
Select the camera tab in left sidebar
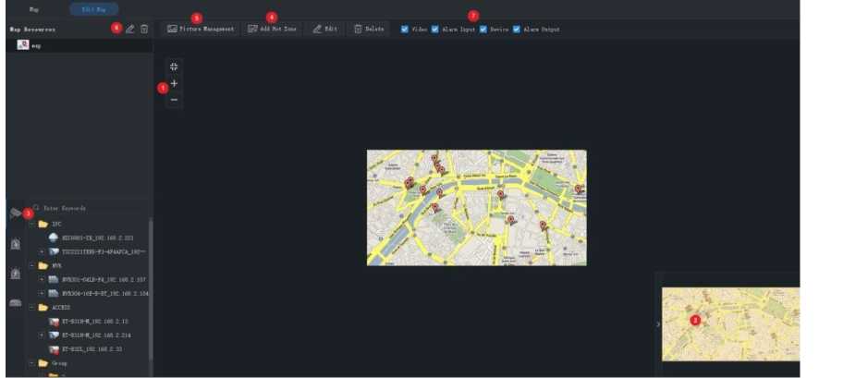click(x=16, y=213)
